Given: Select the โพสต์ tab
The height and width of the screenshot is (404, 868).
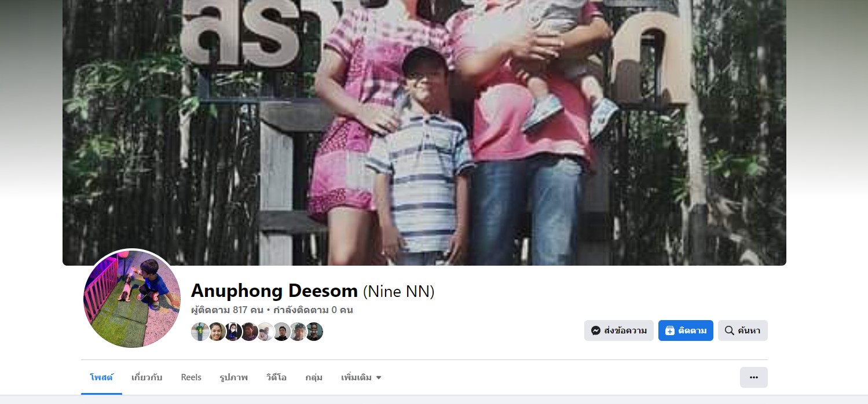Looking at the screenshot, I should click(101, 377).
